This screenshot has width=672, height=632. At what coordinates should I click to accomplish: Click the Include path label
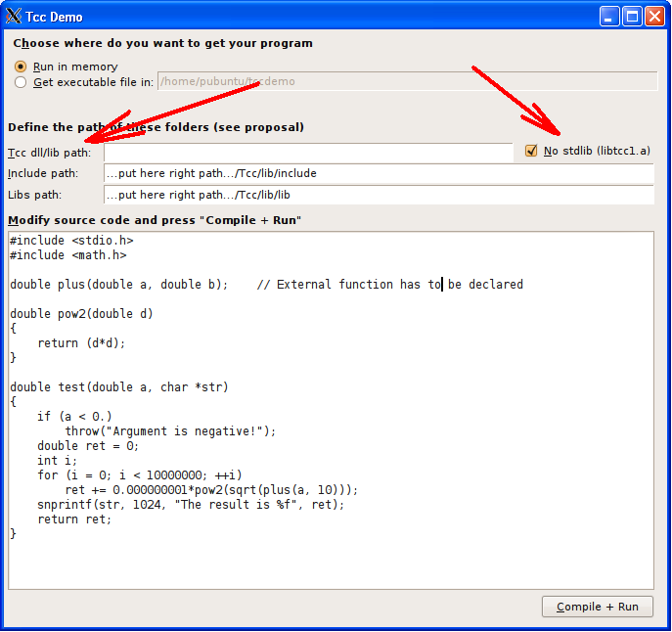[x=42, y=173]
